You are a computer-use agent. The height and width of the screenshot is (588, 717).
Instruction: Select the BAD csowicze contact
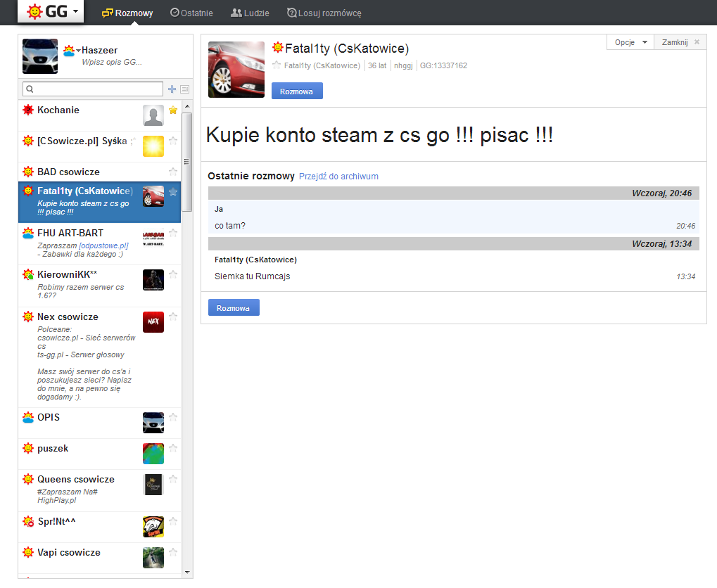(x=100, y=172)
